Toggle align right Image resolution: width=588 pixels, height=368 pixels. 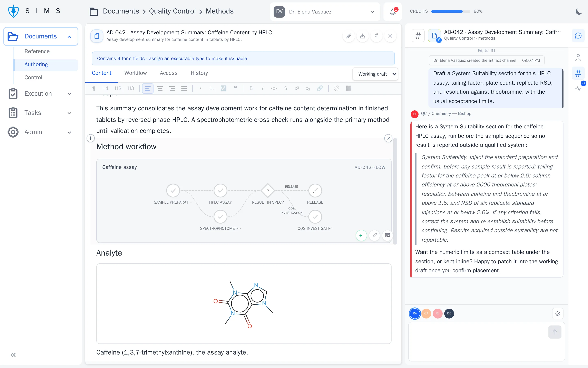(x=172, y=88)
